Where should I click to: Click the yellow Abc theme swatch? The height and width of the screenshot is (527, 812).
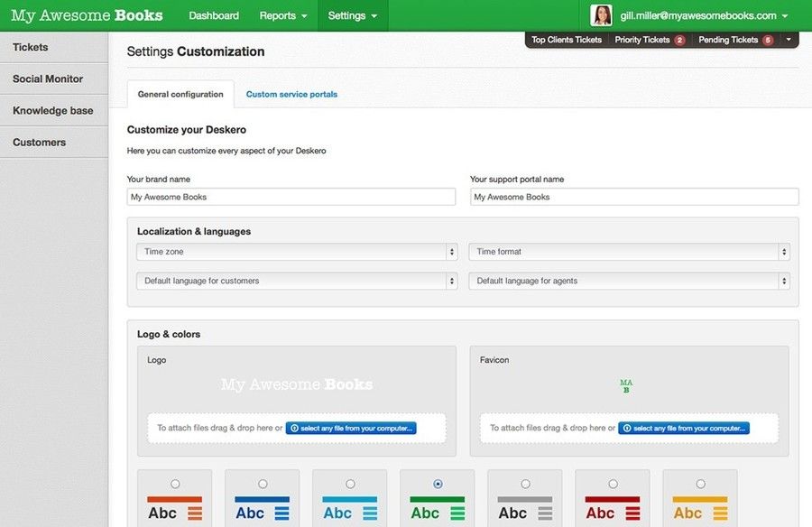pos(699,498)
